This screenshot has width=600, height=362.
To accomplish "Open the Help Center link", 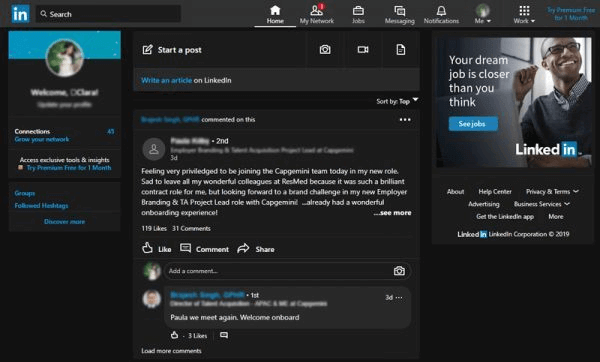I will (495, 192).
